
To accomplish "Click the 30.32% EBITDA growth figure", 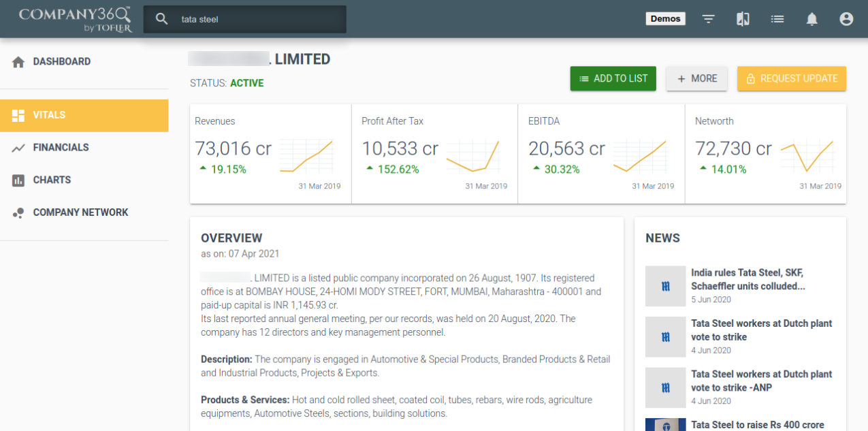I will coord(562,170).
